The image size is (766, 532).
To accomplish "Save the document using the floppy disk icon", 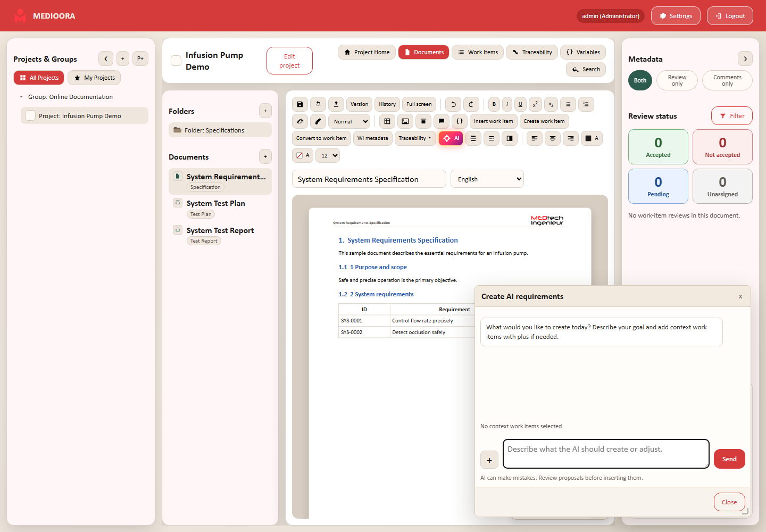I will click(300, 104).
